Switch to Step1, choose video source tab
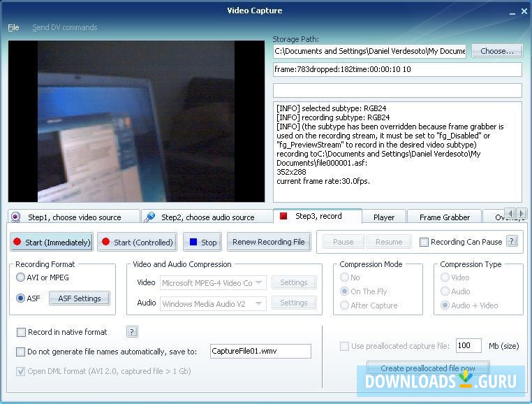This screenshot has width=532, height=404. point(74,217)
